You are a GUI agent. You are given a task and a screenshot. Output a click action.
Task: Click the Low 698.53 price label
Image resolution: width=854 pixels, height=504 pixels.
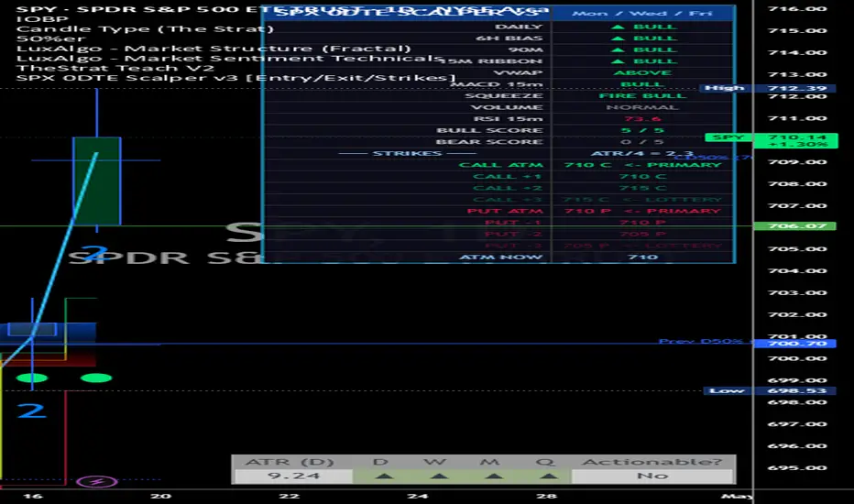(769, 390)
